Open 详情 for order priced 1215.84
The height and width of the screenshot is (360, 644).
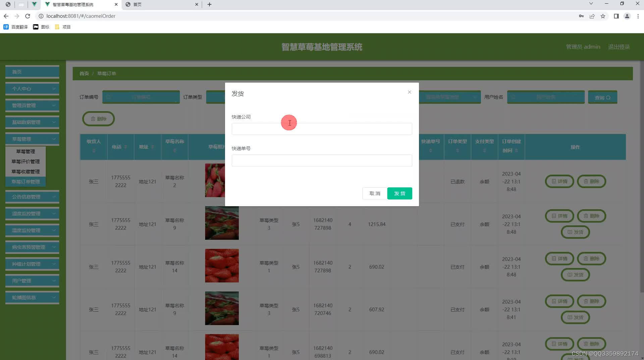[x=559, y=216]
